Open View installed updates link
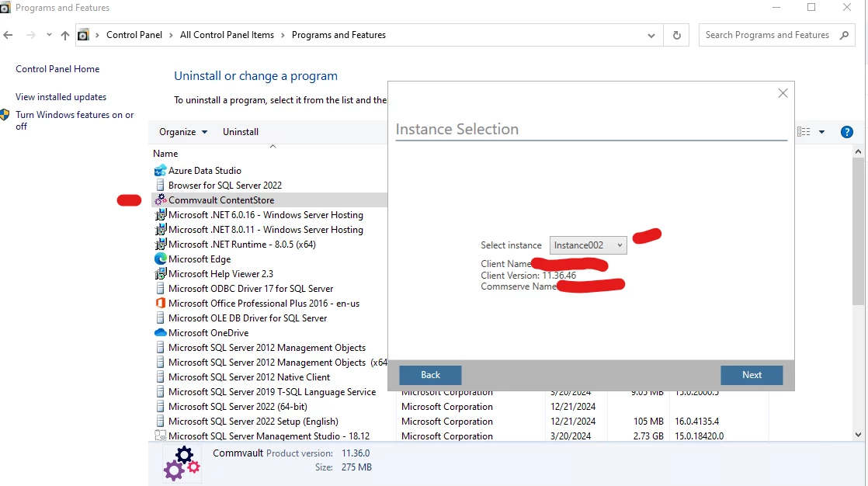868x486 pixels. (61, 97)
